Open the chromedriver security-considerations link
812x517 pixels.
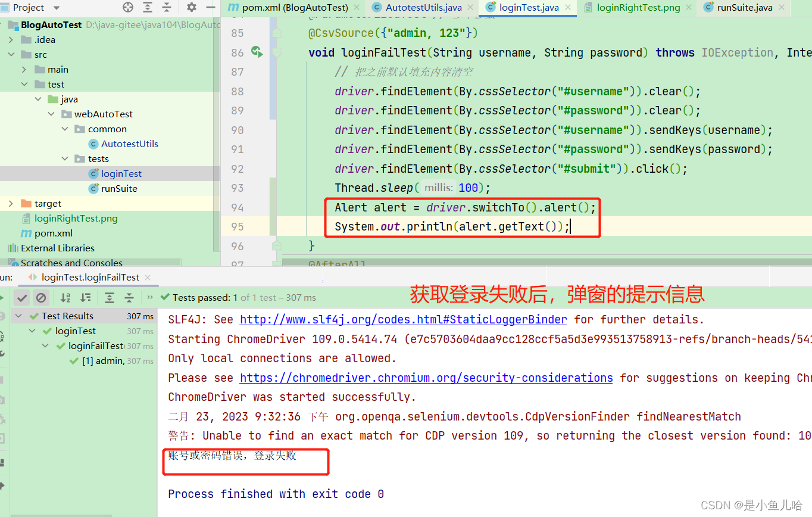[x=426, y=378]
